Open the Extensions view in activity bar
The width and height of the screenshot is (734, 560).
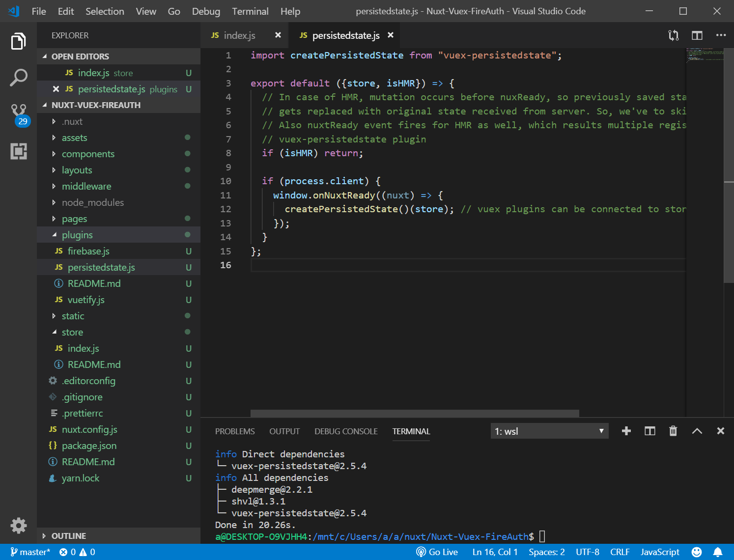tap(18, 151)
